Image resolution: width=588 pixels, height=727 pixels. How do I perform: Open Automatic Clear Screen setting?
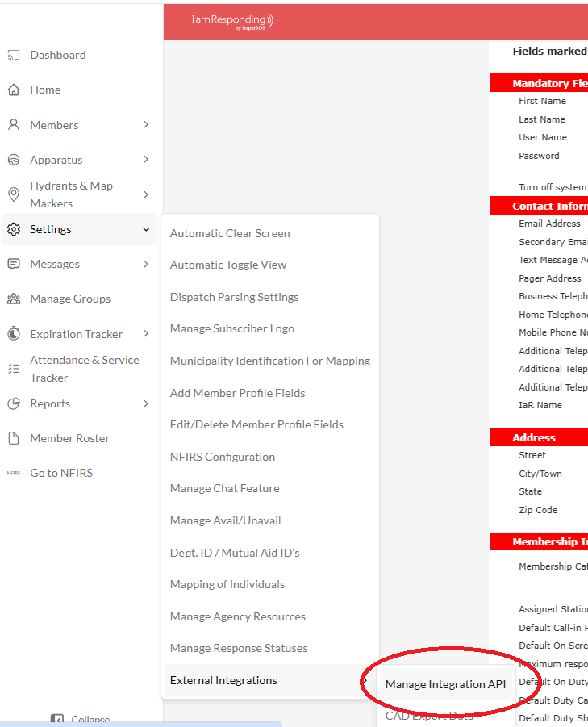click(230, 233)
